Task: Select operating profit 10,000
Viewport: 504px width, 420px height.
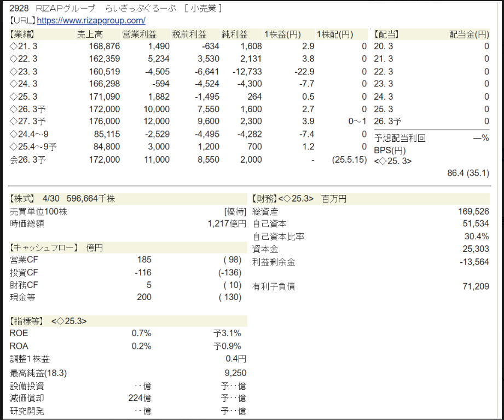Action: point(157,109)
